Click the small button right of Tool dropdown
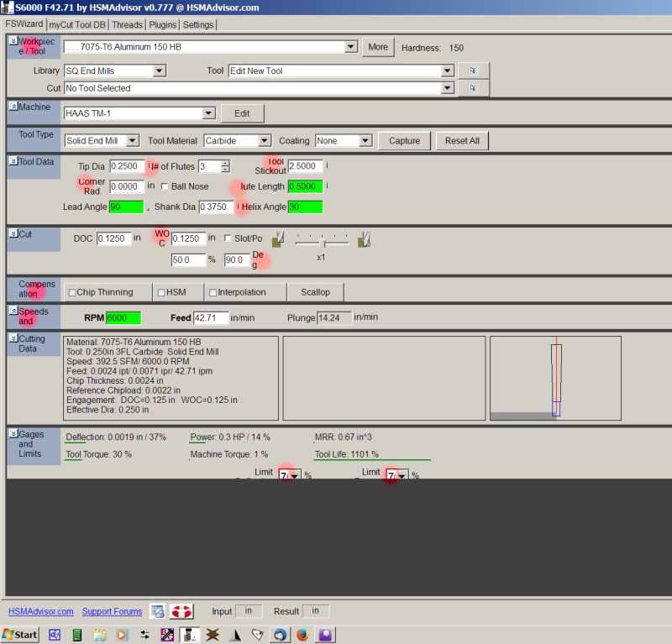This screenshot has height=644, width=672. tap(473, 71)
